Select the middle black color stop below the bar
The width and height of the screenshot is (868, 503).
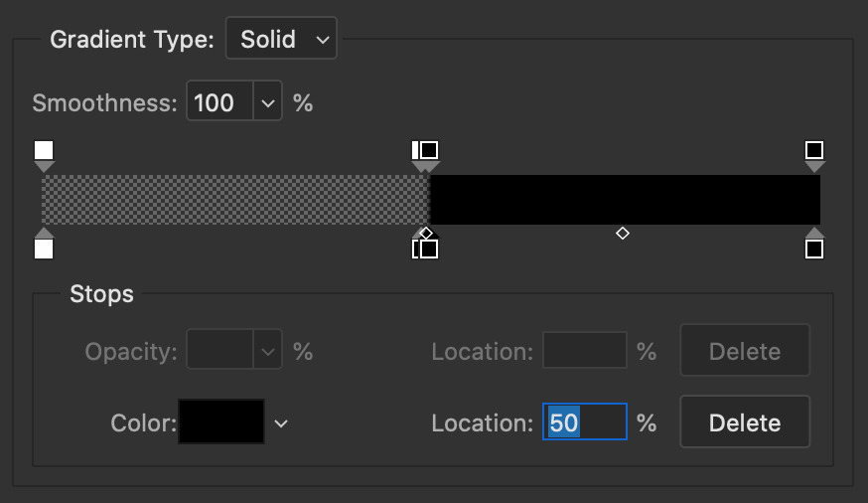coord(429,249)
